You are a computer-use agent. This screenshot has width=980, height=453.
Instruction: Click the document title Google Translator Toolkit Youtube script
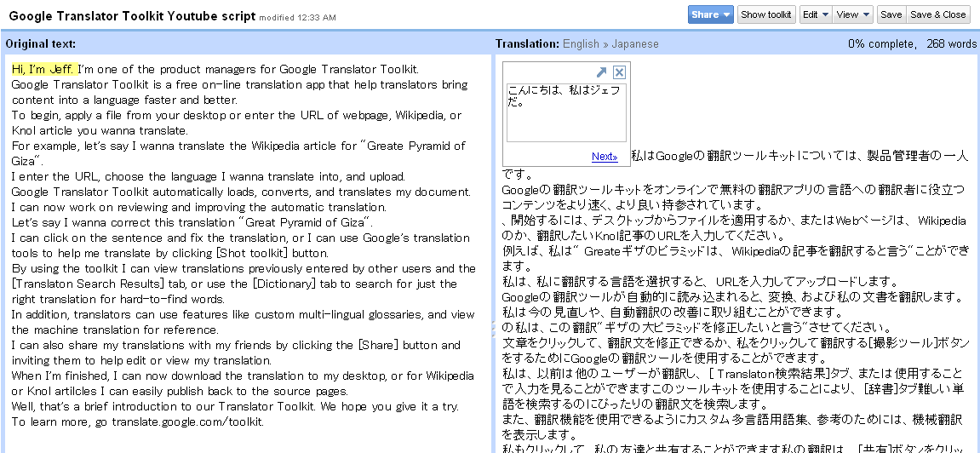tap(132, 15)
